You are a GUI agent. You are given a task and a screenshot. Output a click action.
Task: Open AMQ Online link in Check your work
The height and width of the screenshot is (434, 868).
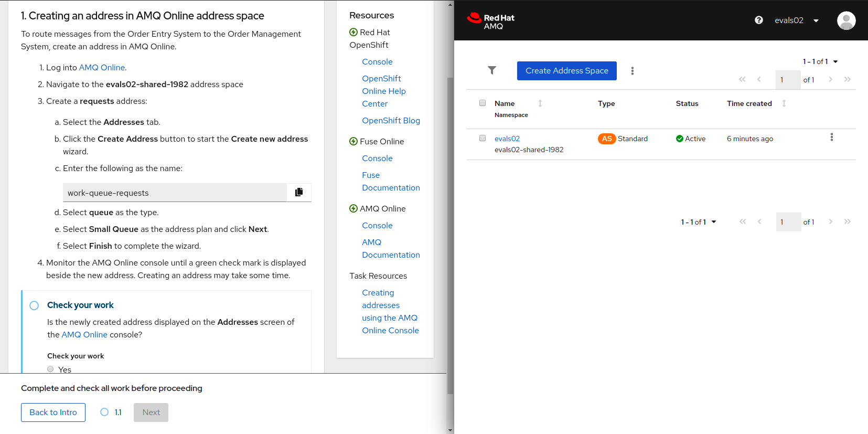click(84, 334)
